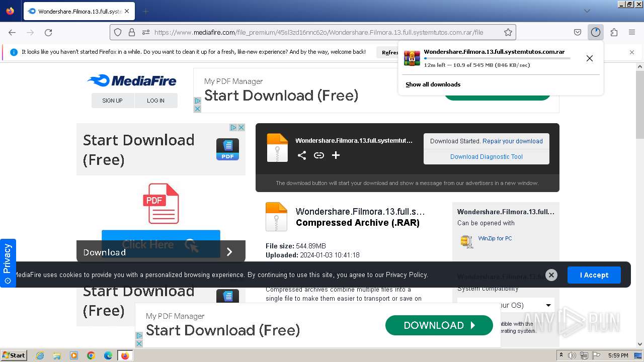Click the taskbar clock showing 5:59 PM
This screenshot has width=644, height=362.
(618, 355)
